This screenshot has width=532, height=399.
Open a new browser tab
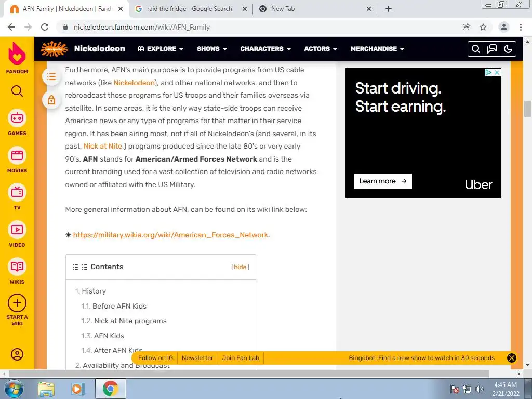click(x=389, y=9)
